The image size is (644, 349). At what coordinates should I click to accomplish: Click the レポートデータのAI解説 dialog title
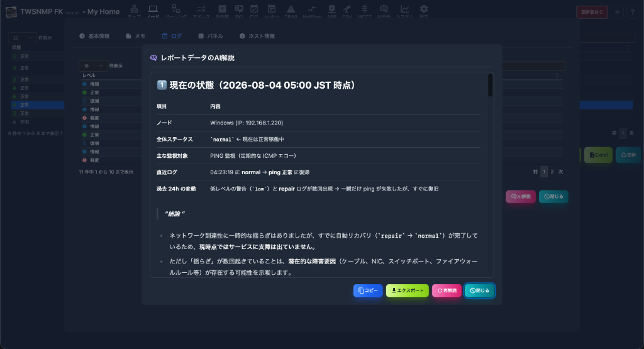[197, 58]
